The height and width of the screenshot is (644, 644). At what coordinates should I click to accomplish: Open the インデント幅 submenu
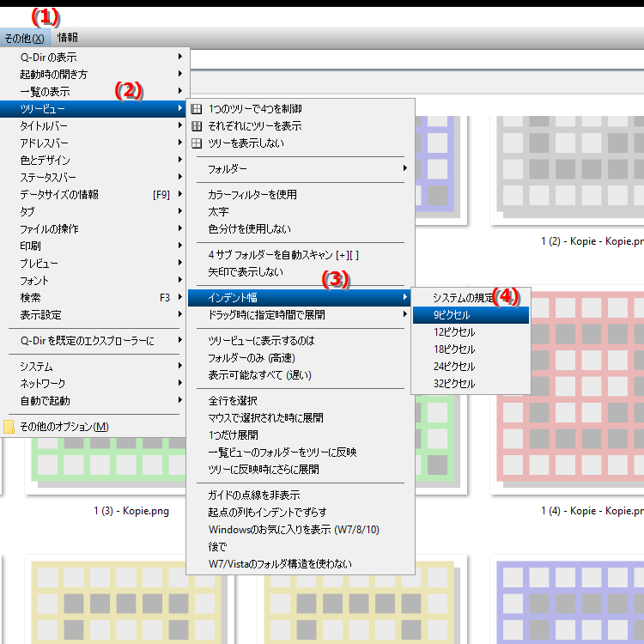coord(301,298)
